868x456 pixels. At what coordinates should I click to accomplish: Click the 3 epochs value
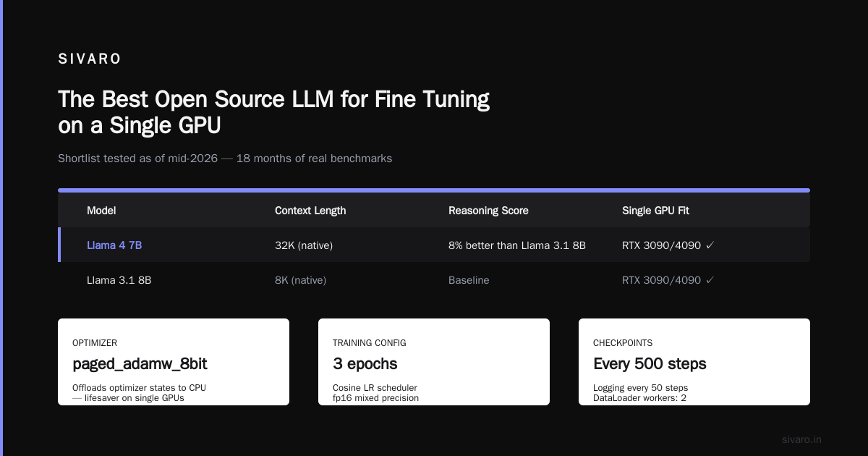click(365, 364)
